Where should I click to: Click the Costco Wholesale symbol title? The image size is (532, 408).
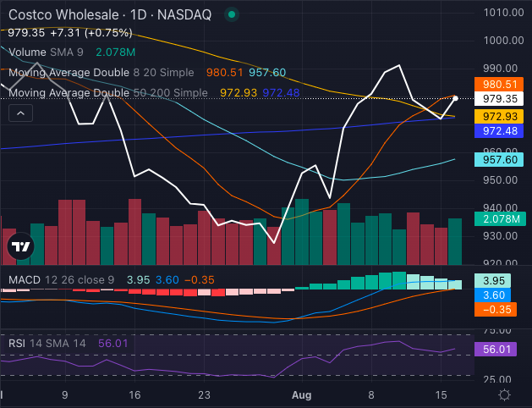coord(110,14)
